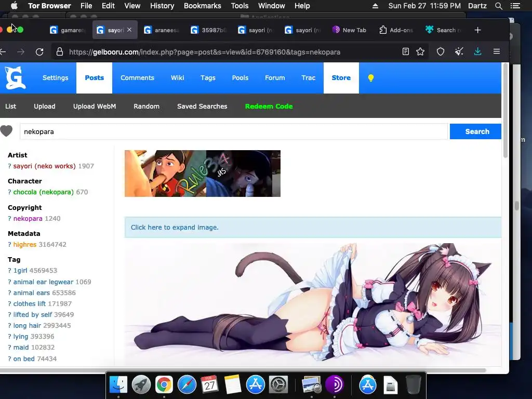Open System Preferences gear in dock

(x=278, y=385)
